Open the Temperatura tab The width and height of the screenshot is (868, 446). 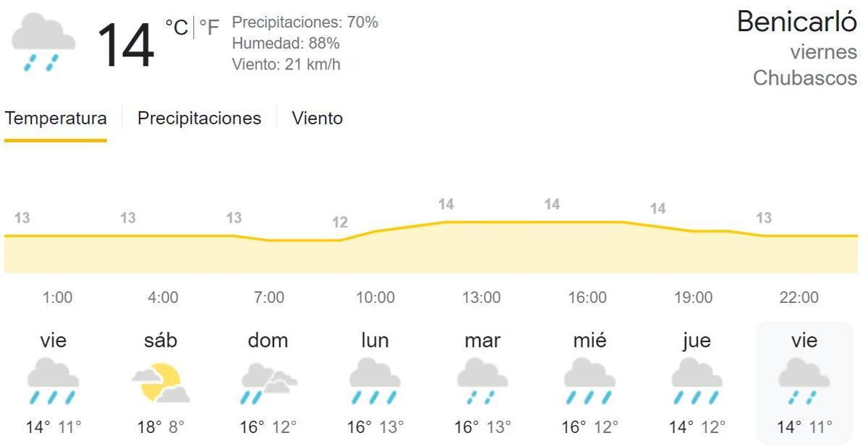click(x=56, y=119)
